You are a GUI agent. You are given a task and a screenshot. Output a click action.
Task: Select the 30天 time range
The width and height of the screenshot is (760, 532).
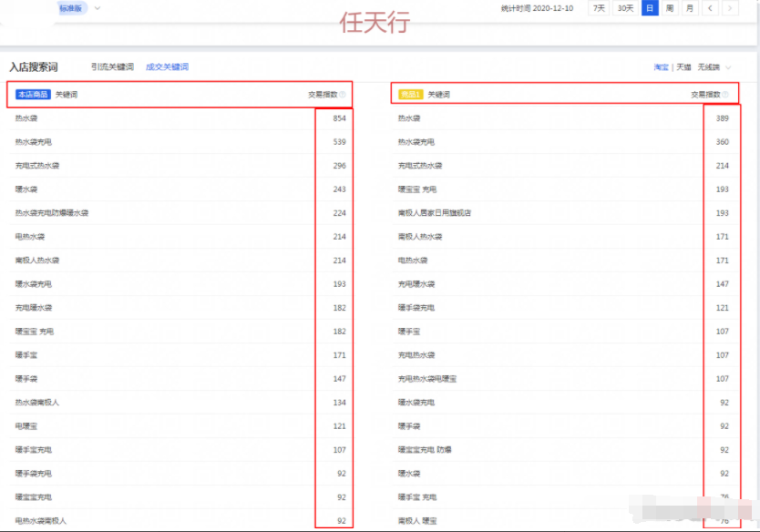[x=625, y=8]
